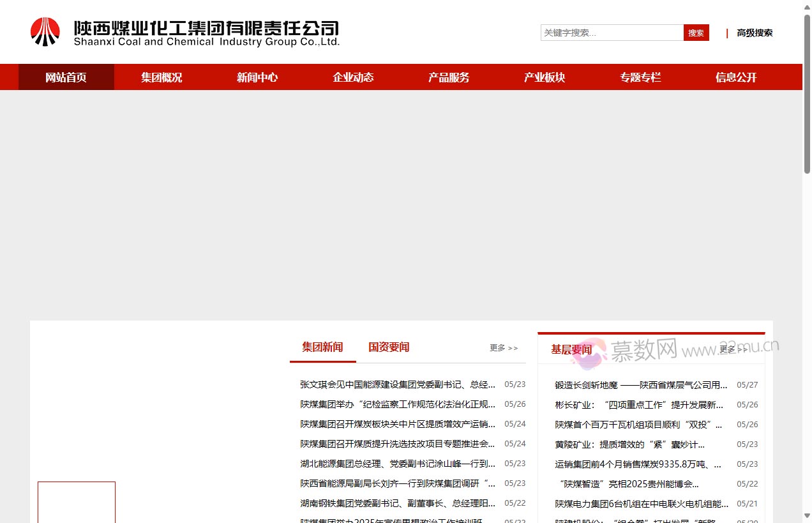The width and height of the screenshot is (812, 523).
Task: Open the 信息公开 information disclosure menu
Action: point(735,77)
